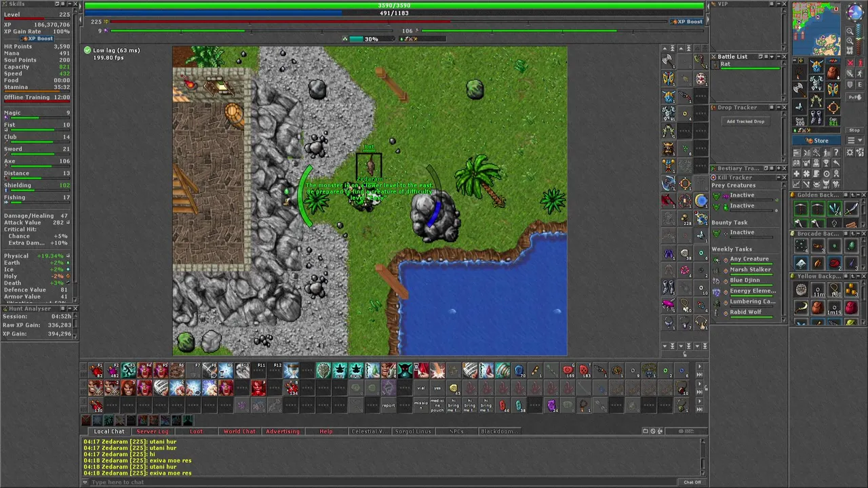Click the sword item in Golden Backpack
868x488 pixels.
coord(852,209)
